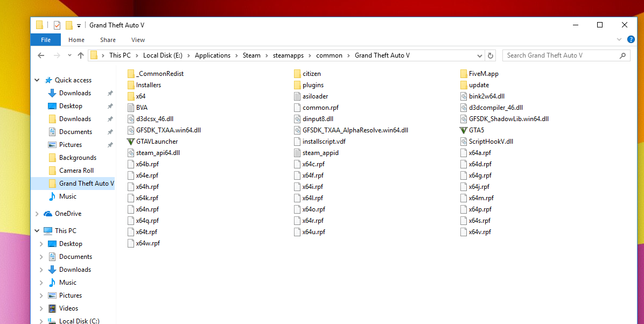Go to steamapps in address bar
644x324 pixels.
click(x=287, y=55)
